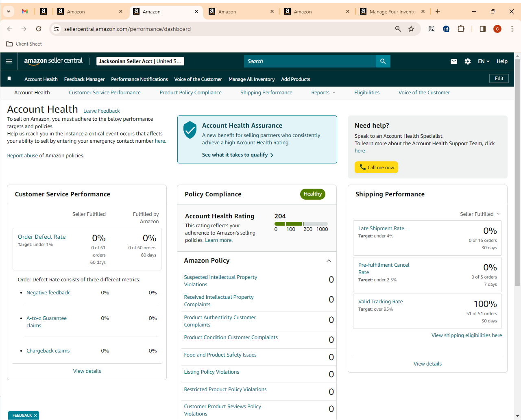
Task: Open the messages envelope icon
Action: [x=454, y=61]
